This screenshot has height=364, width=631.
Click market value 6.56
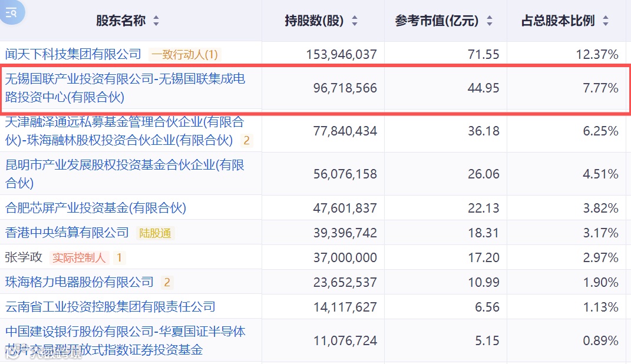[487, 307]
